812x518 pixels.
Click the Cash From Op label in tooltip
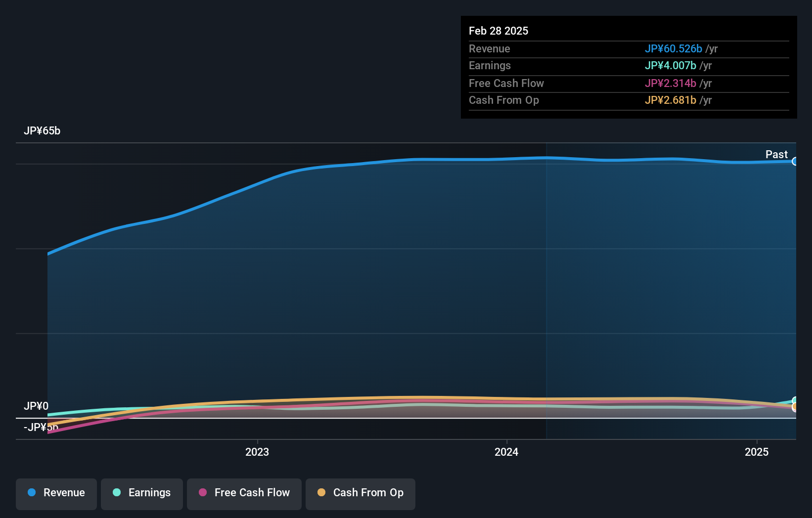coord(504,100)
